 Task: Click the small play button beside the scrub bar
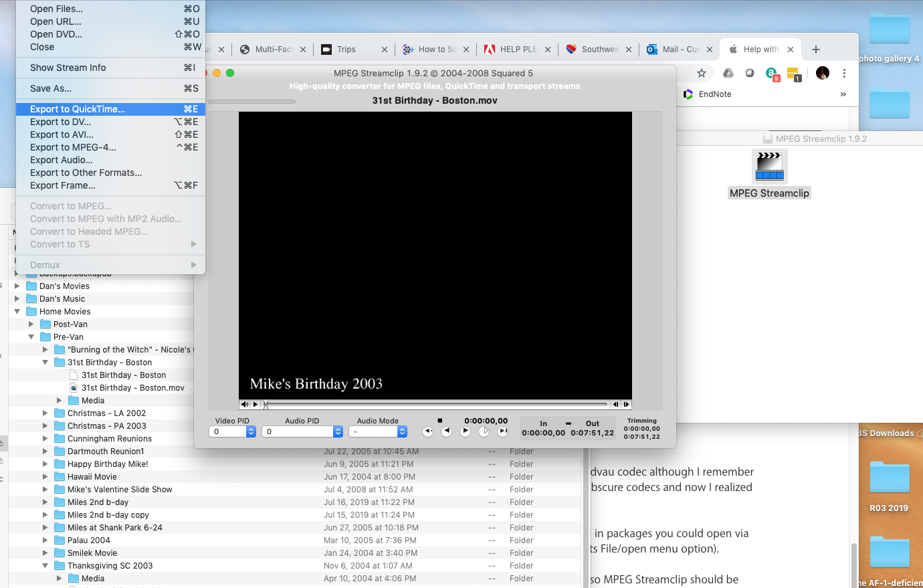tap(255, 404)
